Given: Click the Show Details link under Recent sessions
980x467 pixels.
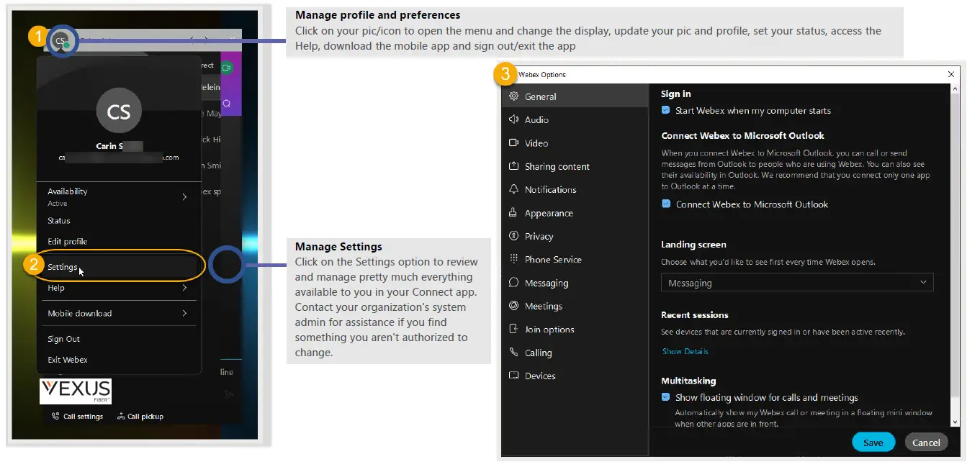Looking at the screenshot, I should point(685,351).
